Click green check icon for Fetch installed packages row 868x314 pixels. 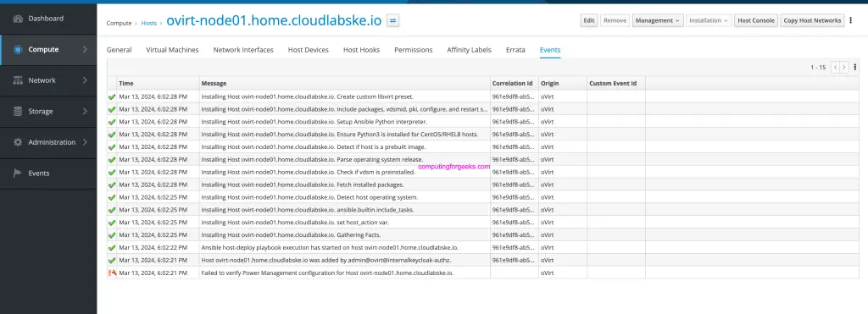113,185
